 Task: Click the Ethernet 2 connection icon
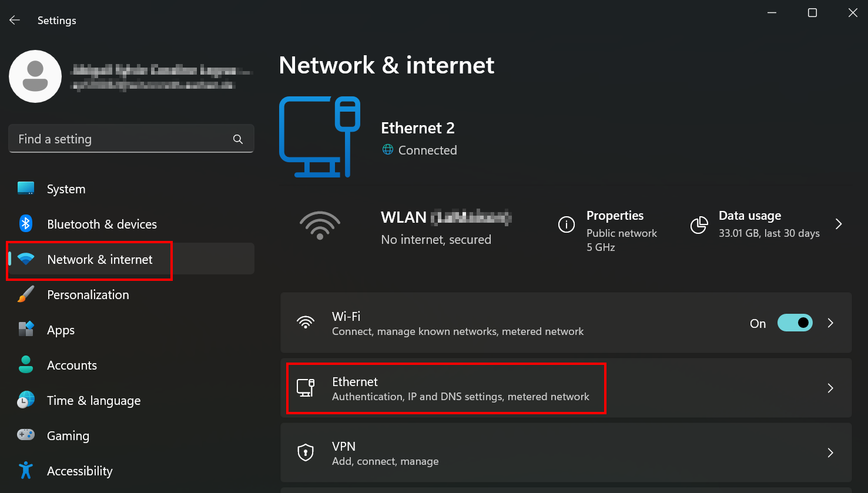320,137
